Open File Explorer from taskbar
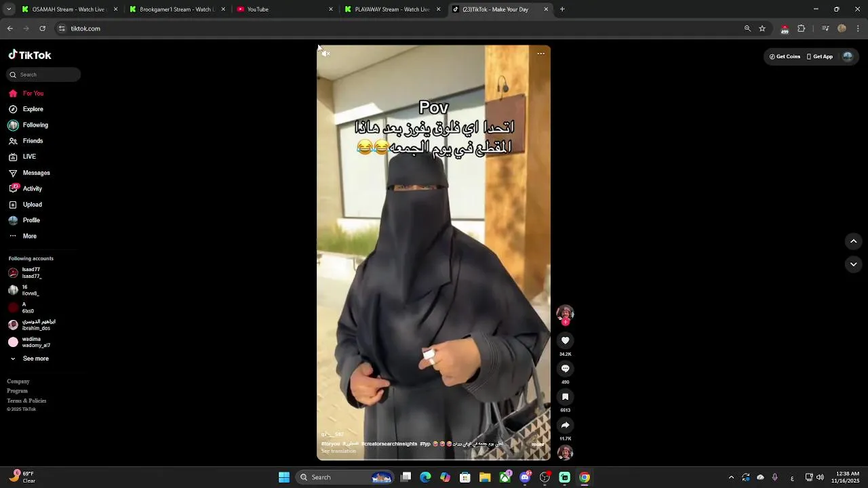868x488 pixels. (x=485, y=477)
